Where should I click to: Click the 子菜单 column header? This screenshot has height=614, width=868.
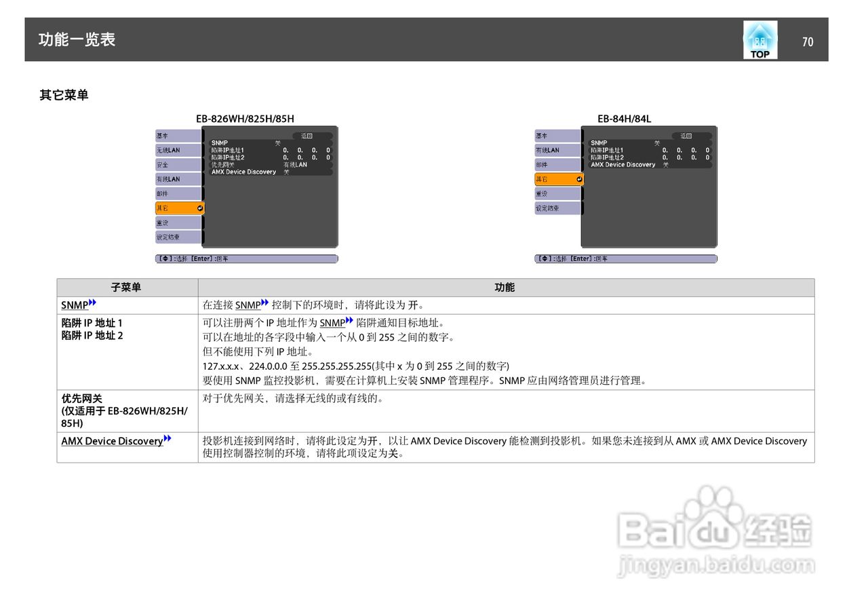[x=127, y=288]
